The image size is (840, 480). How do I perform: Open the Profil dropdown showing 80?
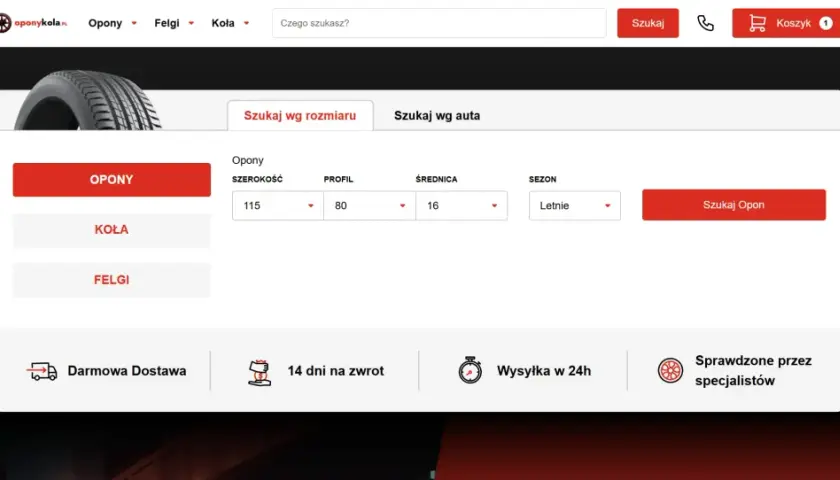pos(370,206)
